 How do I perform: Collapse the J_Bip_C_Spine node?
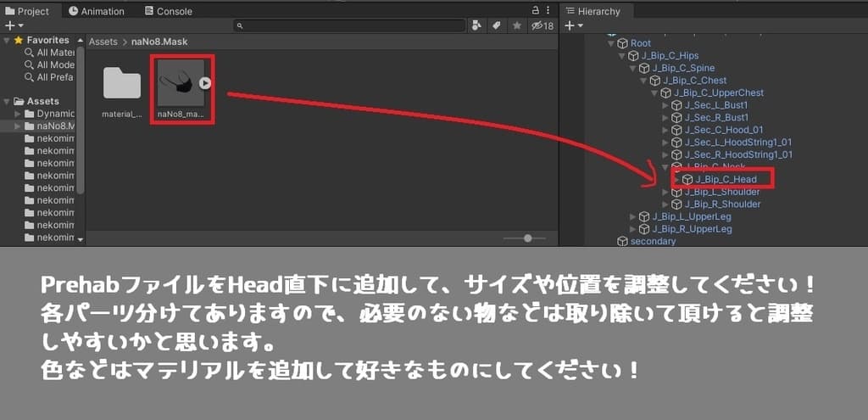(632, 68)
